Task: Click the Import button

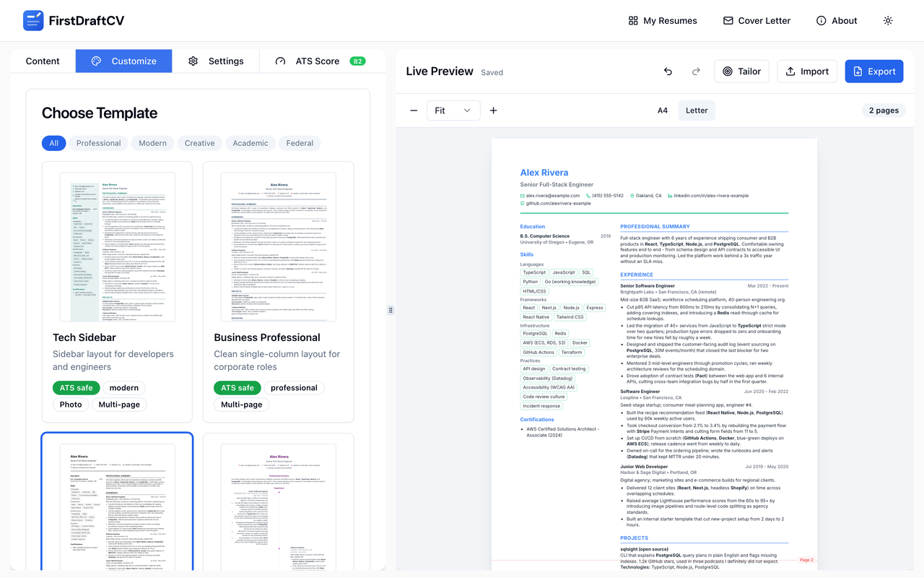Action: coord(806,72)
